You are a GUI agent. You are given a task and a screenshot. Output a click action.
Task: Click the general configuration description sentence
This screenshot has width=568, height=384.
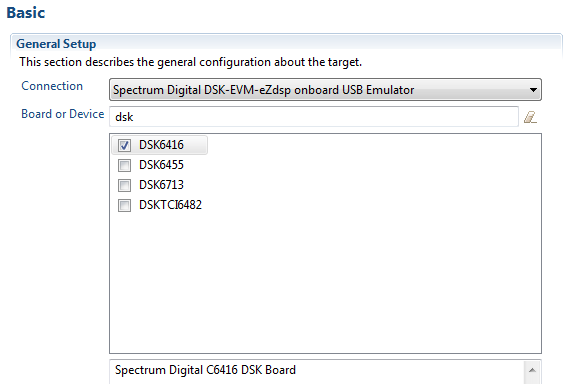pyautogui.click(x=191, y=62)
